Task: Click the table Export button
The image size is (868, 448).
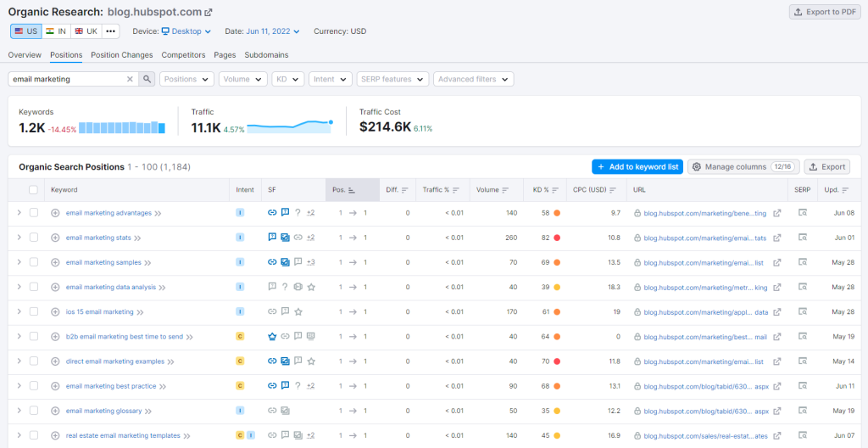Action: point(827,167)
